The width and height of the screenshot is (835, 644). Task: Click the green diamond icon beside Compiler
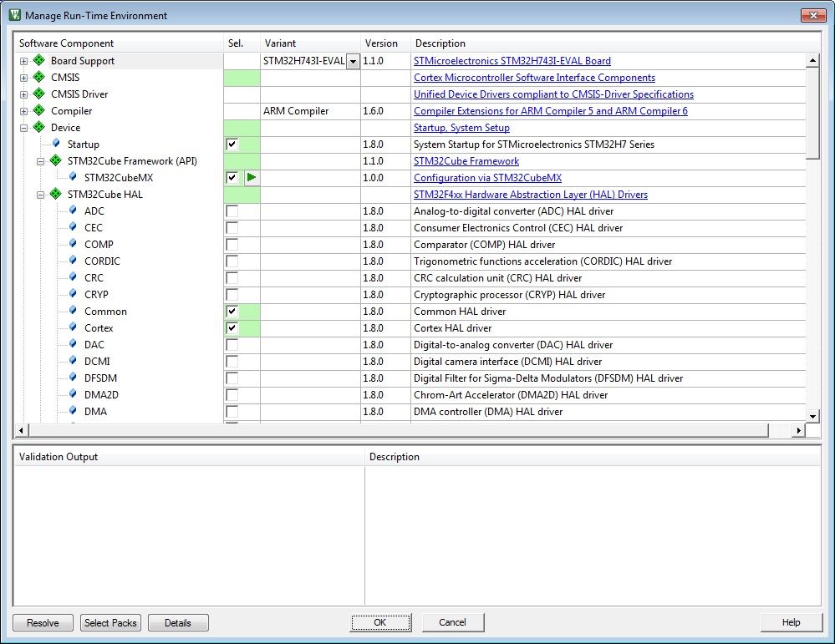(39, 110)
